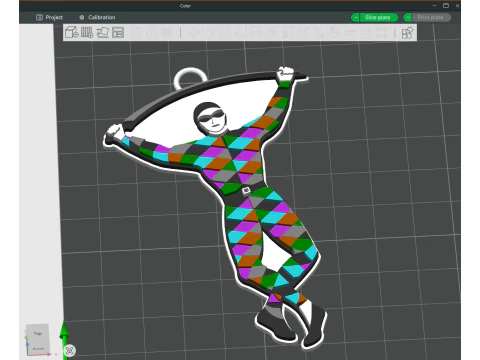Click the Top face of view cube

38,334
